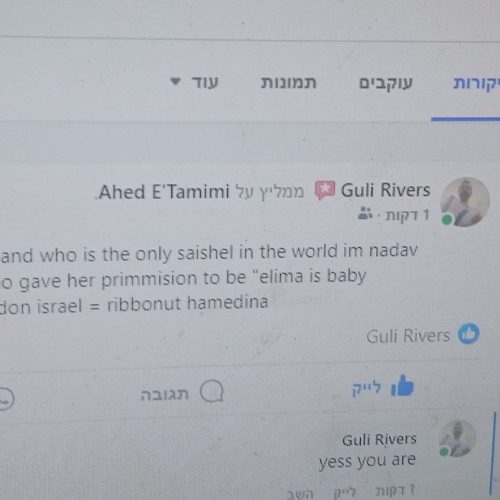500x500 pixels.
Task: Click the תגובה comment bubble icon
Action: point(212,391)
